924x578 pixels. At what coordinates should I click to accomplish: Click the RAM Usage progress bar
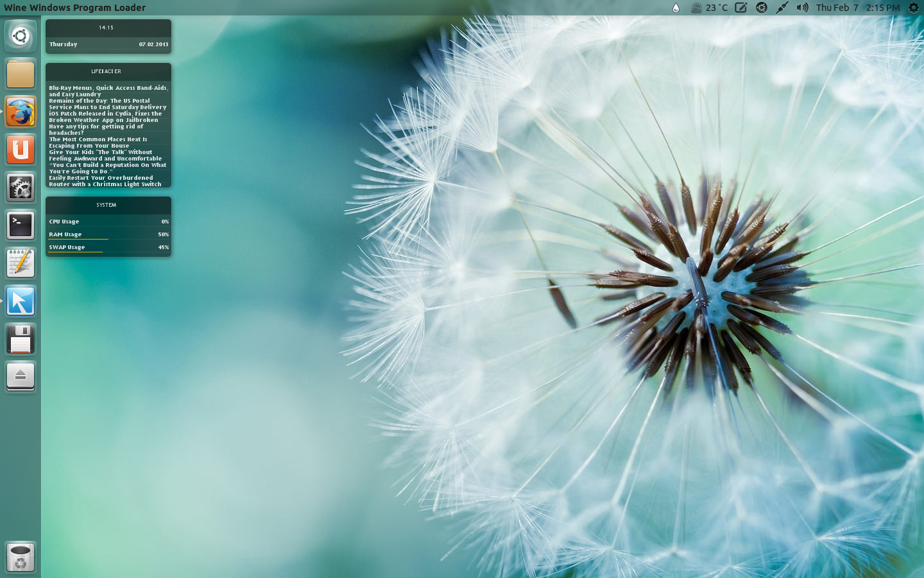(x=78, y=239)
